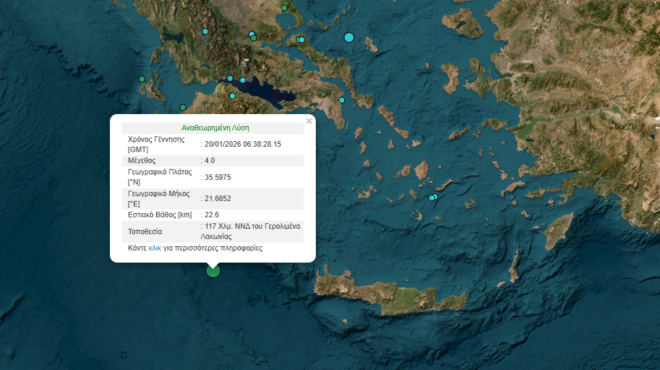Click the 'Τοποθεσία' label
The image size is (660, 370).
point(145,232)
